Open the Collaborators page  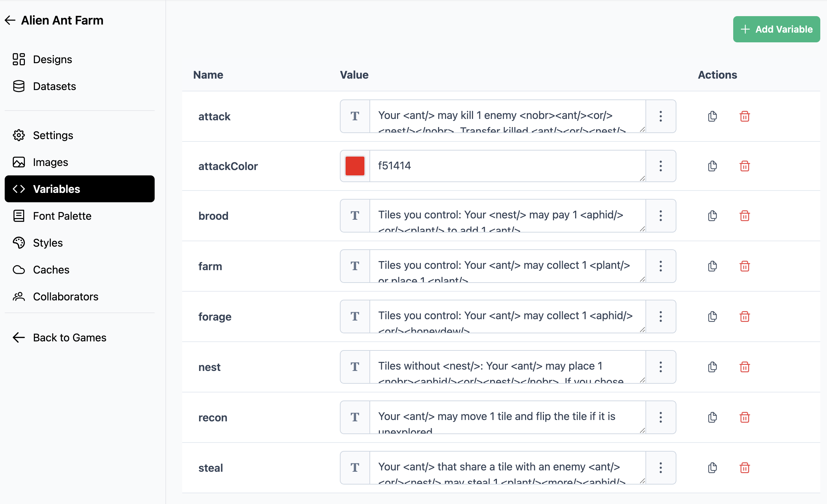point(66,296)
